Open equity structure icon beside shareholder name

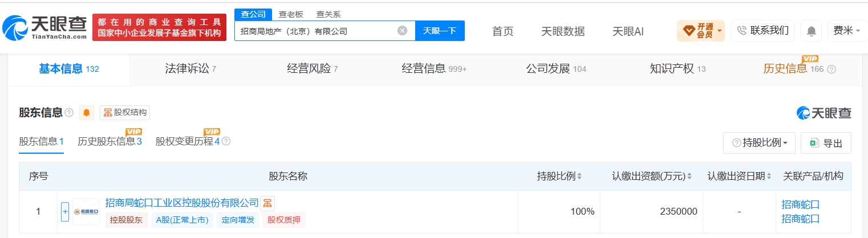point(267,203)
